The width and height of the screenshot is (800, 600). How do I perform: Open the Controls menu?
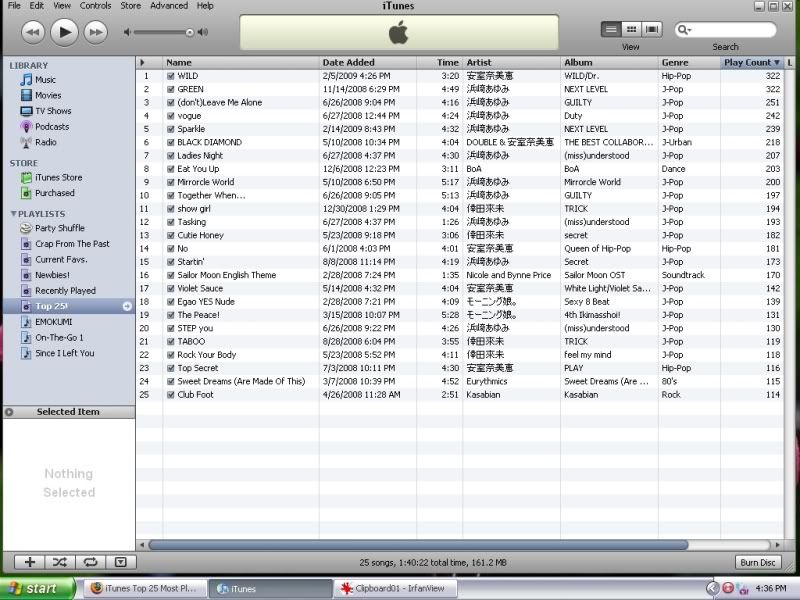pyautogui.click(x=96, y=6)
